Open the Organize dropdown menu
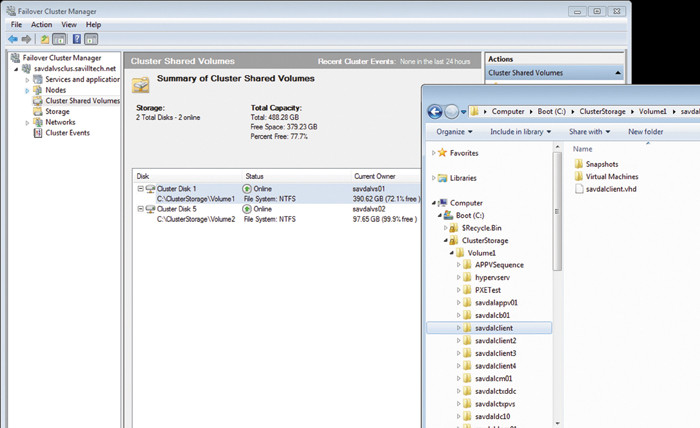This screenshot has height=428, width=700. (x=454, y=131)
